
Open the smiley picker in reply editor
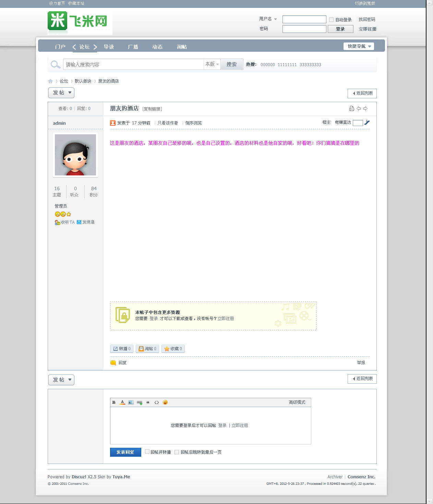(165, 402)
